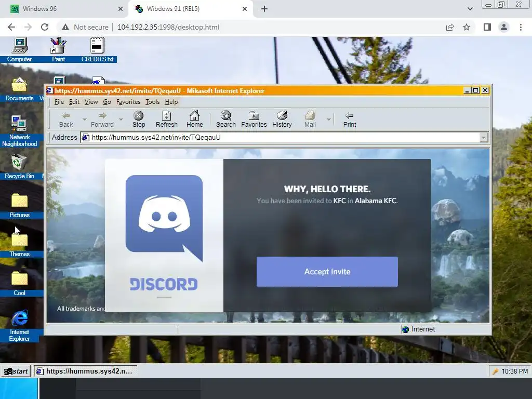The image size is (532, 399).
Task: Click 'WHY, HELLO THERE.' heading
Action: [327, 189]
